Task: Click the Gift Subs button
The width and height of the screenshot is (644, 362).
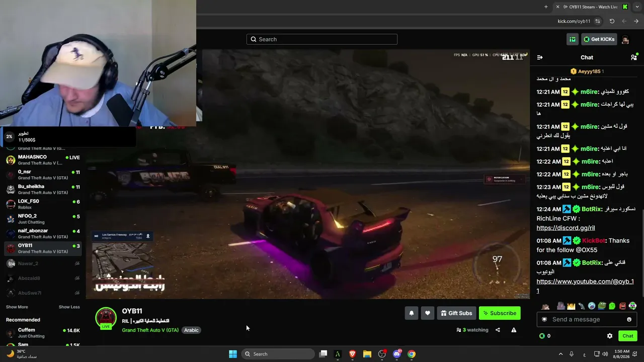Action: point(457,313)
